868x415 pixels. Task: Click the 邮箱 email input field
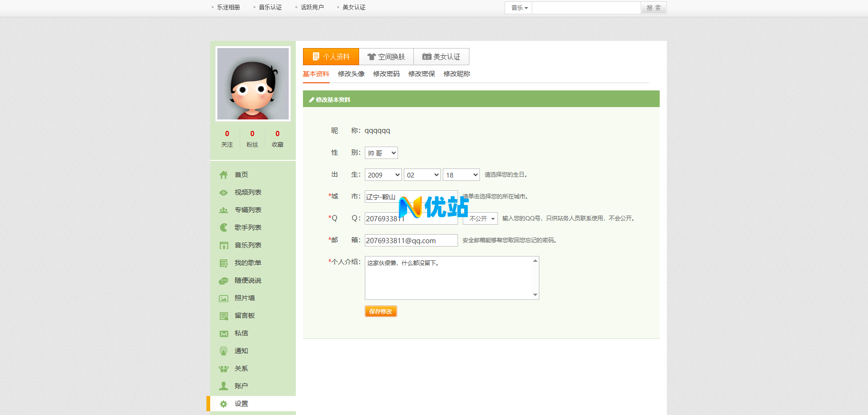pyautogui.click(x=411, y=240)
